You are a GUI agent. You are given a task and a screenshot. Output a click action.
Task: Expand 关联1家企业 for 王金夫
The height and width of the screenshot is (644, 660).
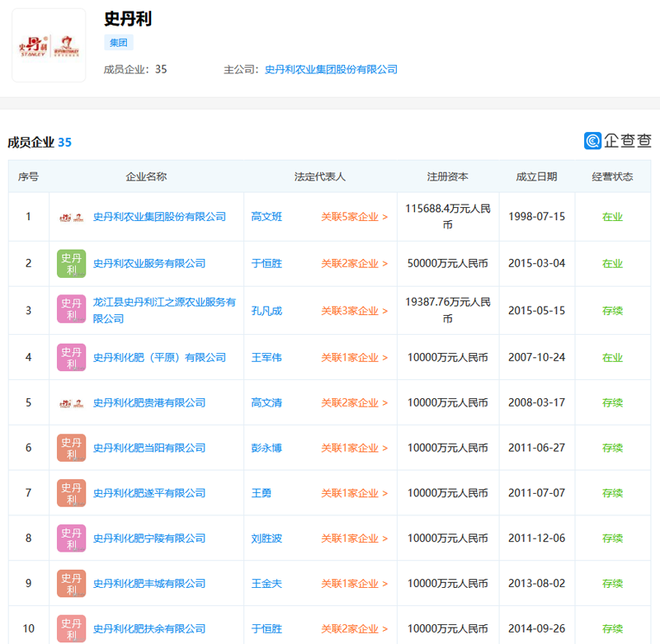click(355, 584)
